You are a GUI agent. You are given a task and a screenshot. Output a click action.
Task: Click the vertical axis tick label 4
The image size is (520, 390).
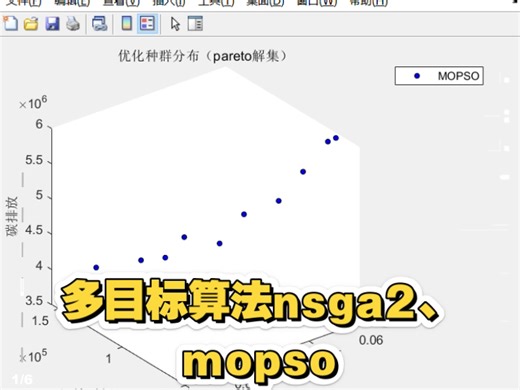(x=39, y=266)
